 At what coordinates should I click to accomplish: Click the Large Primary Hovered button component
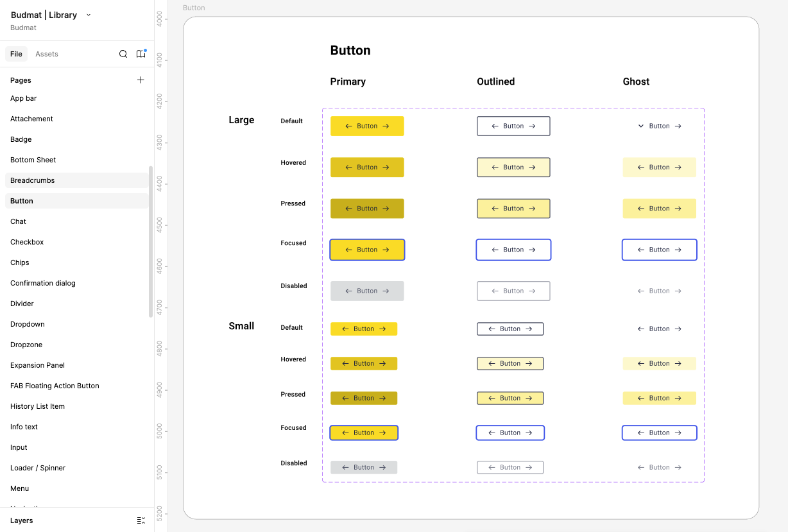pyautogui.click(x=367, y=167)
